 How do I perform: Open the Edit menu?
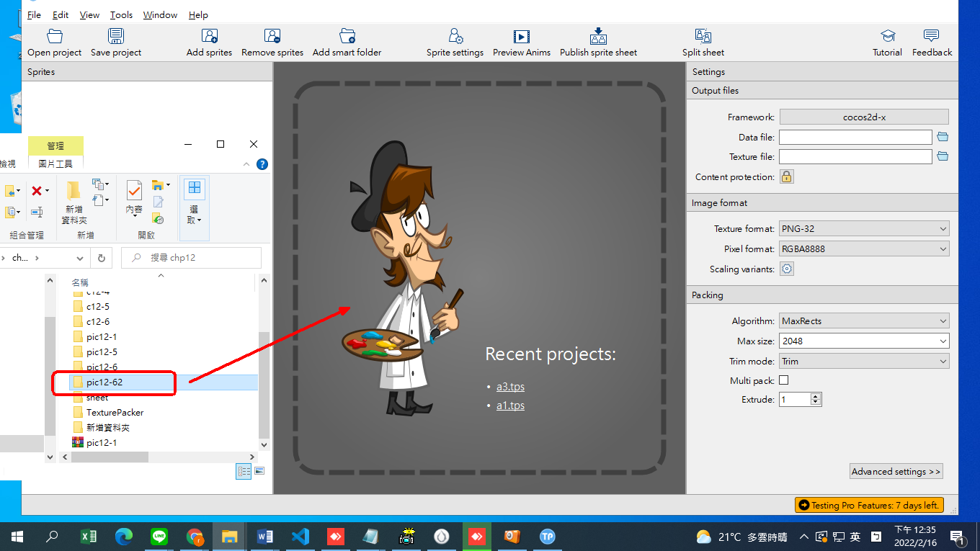tap(61, 14)
